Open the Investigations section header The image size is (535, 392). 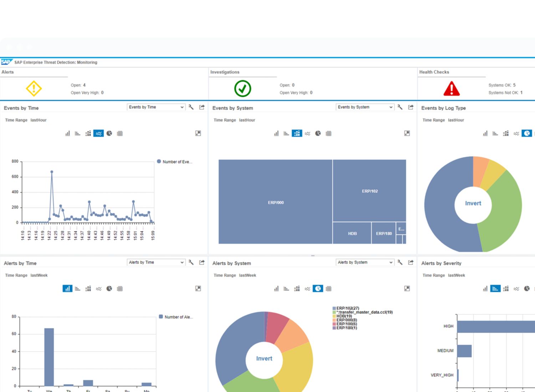225,72
